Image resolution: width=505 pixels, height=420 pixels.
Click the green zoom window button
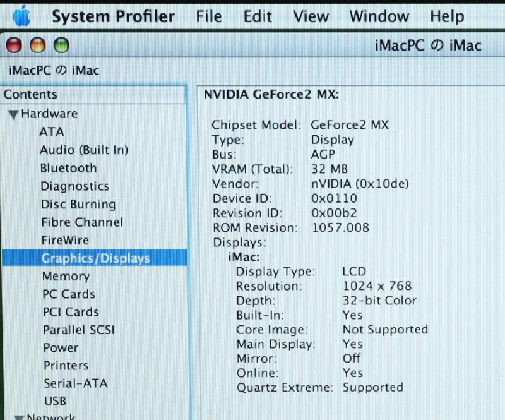[x=61, y=45]
